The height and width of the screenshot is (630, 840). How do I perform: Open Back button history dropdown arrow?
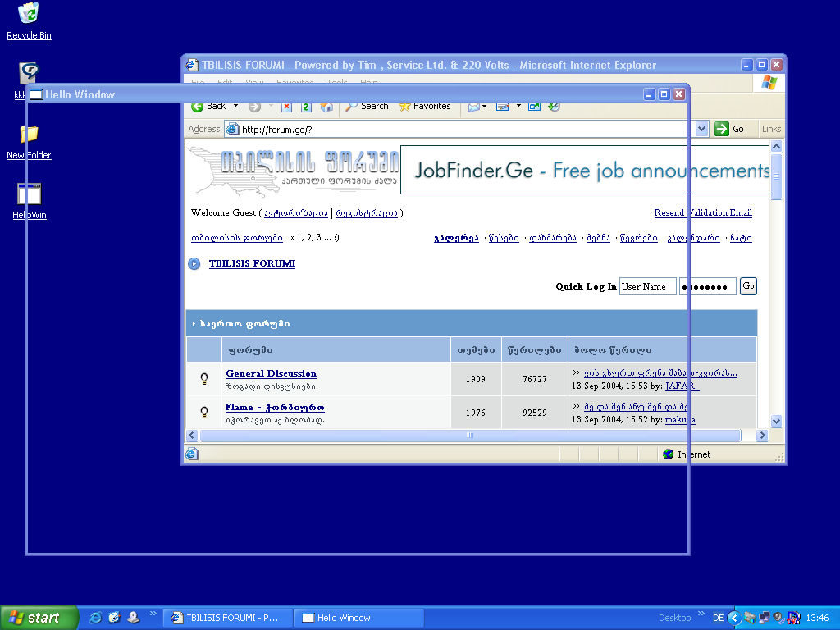coord(235,106)
